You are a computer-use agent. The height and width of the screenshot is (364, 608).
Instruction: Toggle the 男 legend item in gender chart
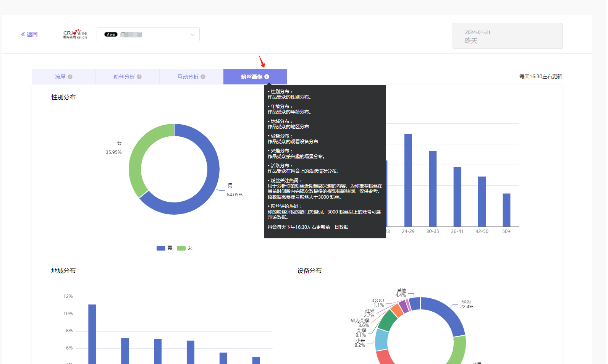(165, 248)
